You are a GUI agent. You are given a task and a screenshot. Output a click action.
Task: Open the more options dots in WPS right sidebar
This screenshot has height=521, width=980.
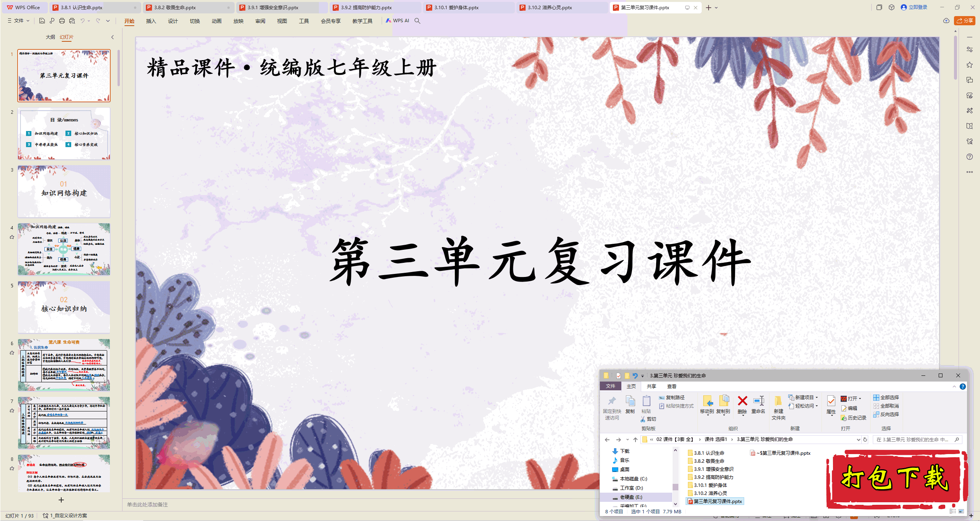coord(970,172)
